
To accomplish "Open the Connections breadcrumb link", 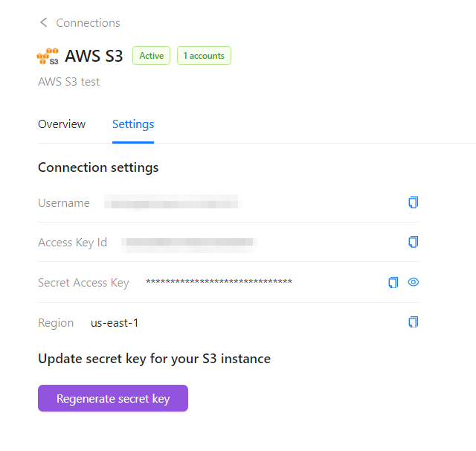I will pyautogui.click(x=88, y=23).
